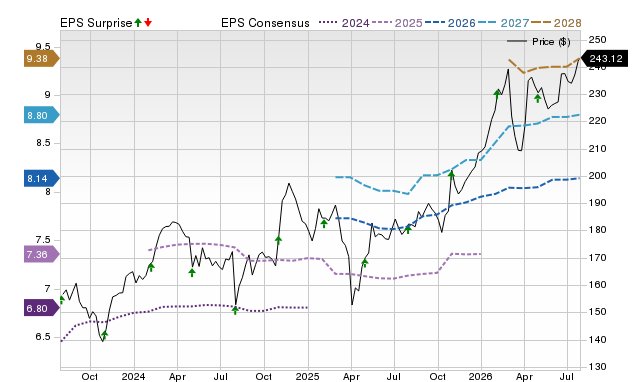This screenshot has height=382, width=640.
Task: Click the 150 label on the price axis
Action: tap(598, 312)
